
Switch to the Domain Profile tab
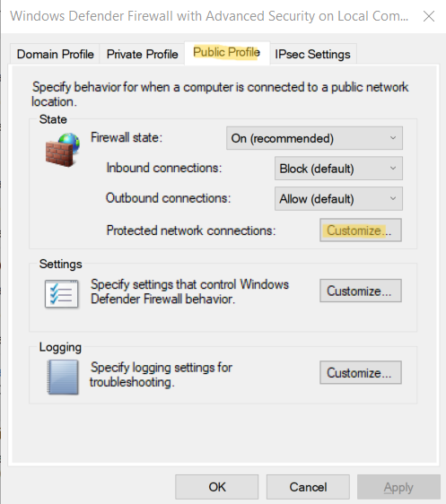pyautogui.click(x=55, y=54)
